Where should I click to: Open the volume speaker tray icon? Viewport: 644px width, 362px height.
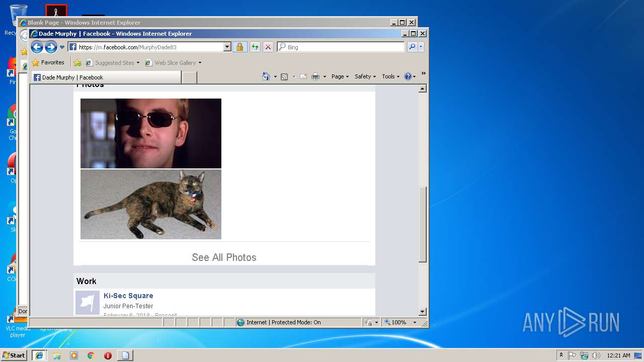pos(596,355)
